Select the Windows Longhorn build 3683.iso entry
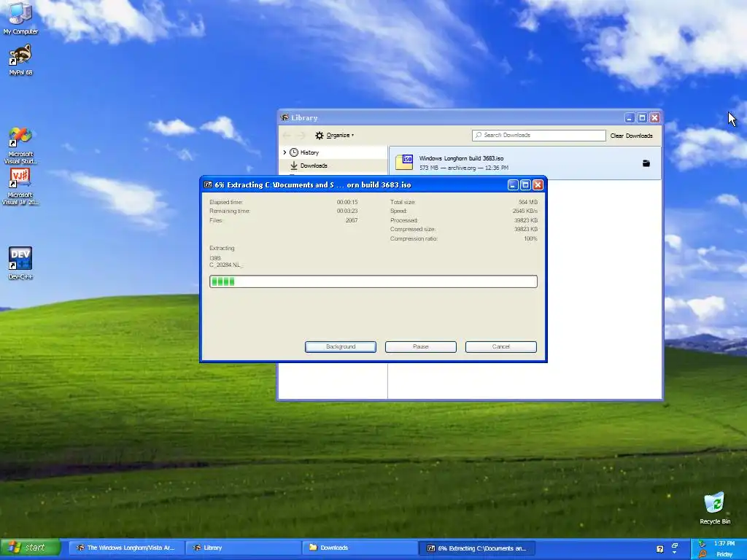Screen dimensions: 747x560 pyautogui.click(x=525, y=163)
